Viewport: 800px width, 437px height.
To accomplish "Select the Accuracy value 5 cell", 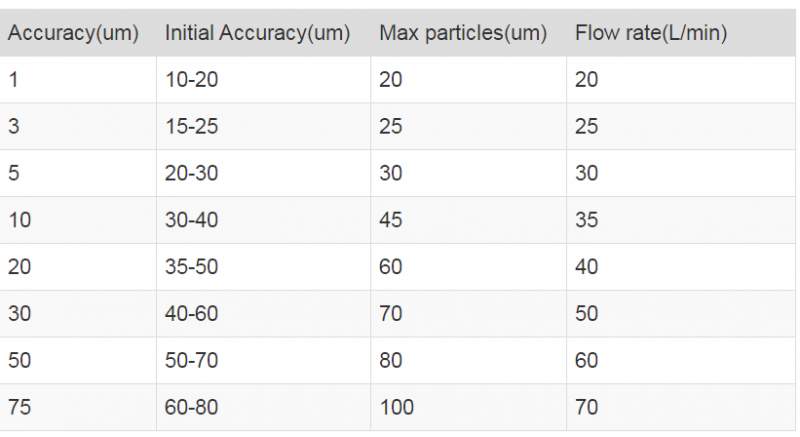I will pyautogui.click(x=14, y=173).
